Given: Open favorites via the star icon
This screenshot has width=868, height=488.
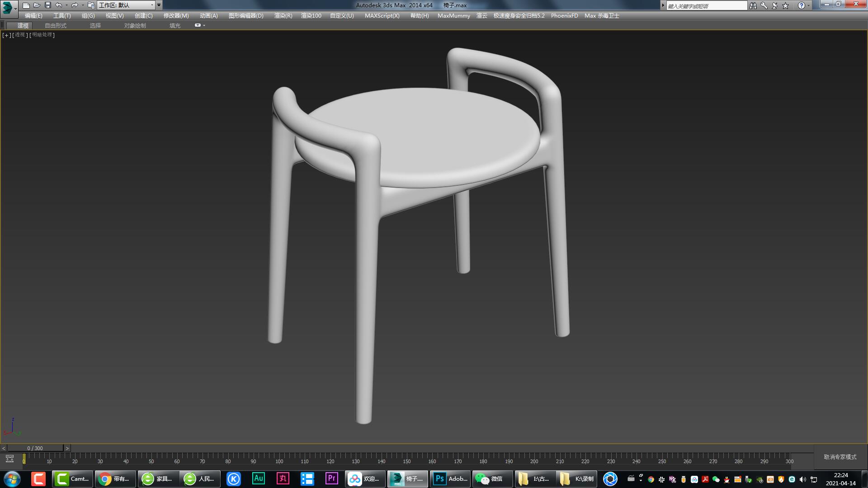Looking at the screenshot, I should (x=785, y=5).
